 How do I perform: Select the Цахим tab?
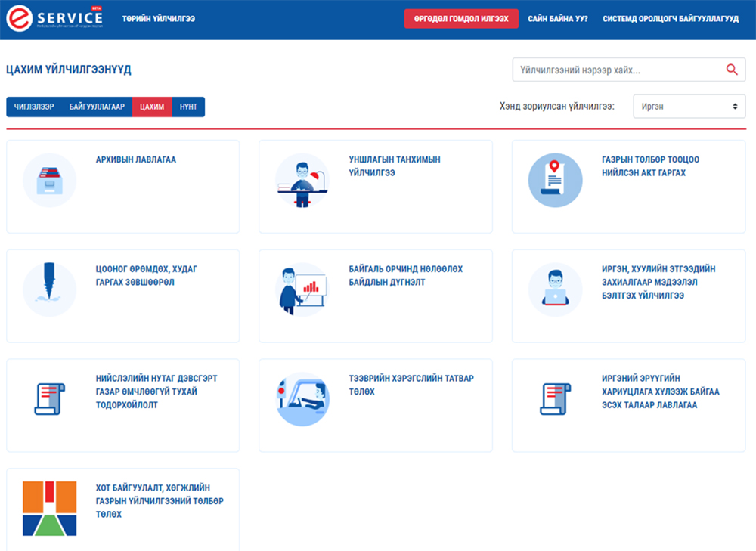click(x=152, y=107)
